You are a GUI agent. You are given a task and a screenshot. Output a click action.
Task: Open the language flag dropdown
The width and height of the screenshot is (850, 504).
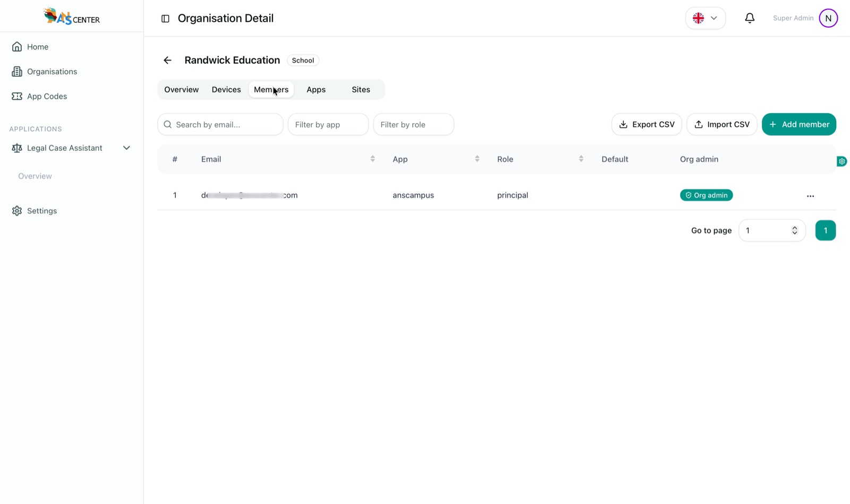[705, 18]
